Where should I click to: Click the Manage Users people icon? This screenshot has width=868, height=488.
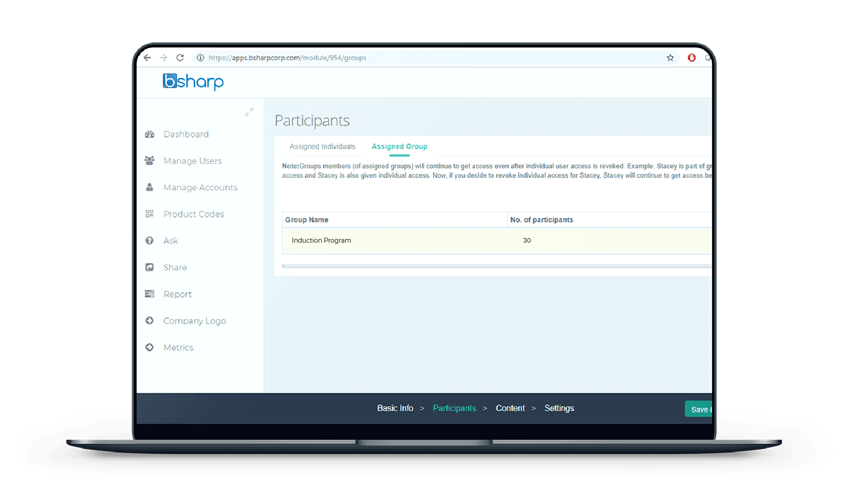150,160
